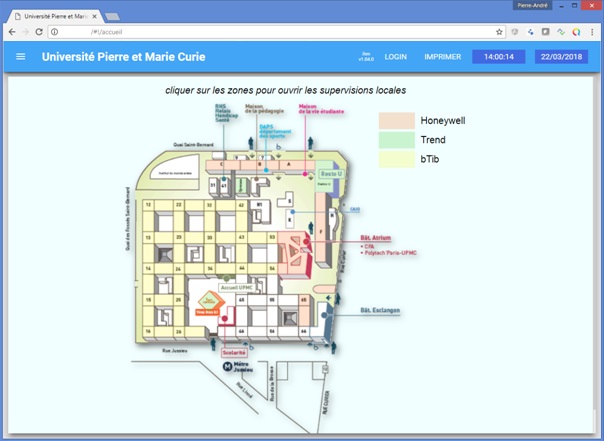Click the 22/03/2018 date display

coord(561,57)
